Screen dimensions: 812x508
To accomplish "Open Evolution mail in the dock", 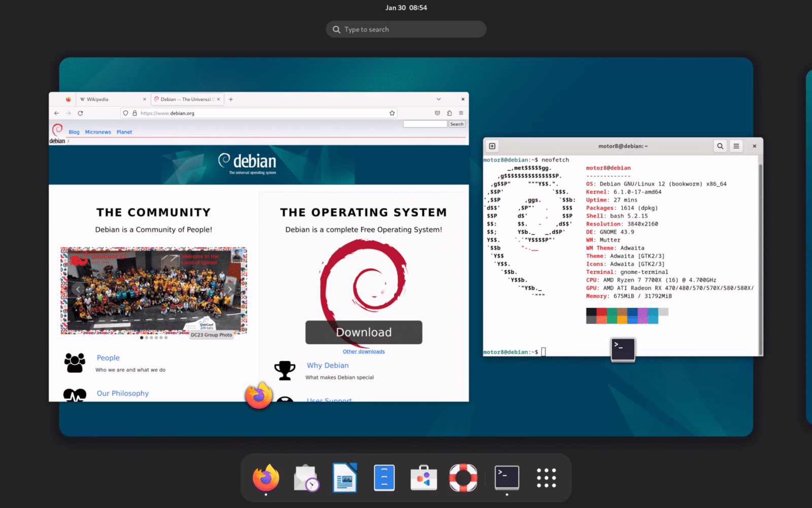I will pyautogui.click(x=306, y=478).
